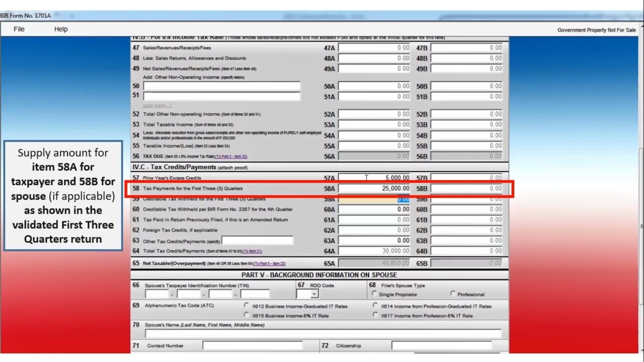Click field 47A sales/revenues amount
The width and height of the screenshot is (644, 362).
(375, 48)
